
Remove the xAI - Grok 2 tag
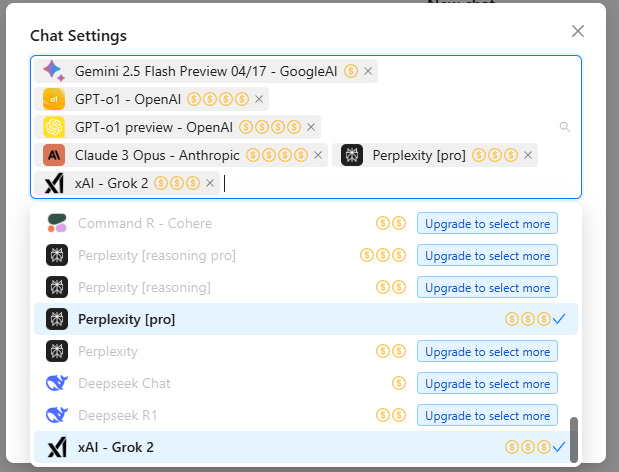[209, 183]
